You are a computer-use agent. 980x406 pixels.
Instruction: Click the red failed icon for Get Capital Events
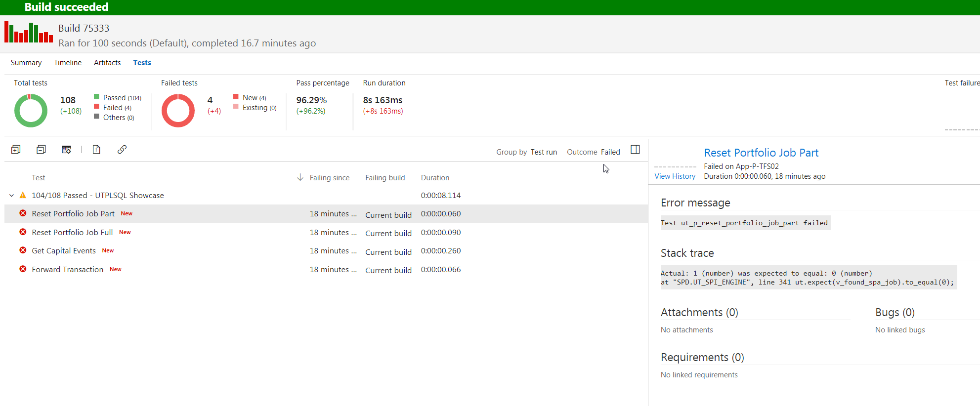(x=23, y=250)
